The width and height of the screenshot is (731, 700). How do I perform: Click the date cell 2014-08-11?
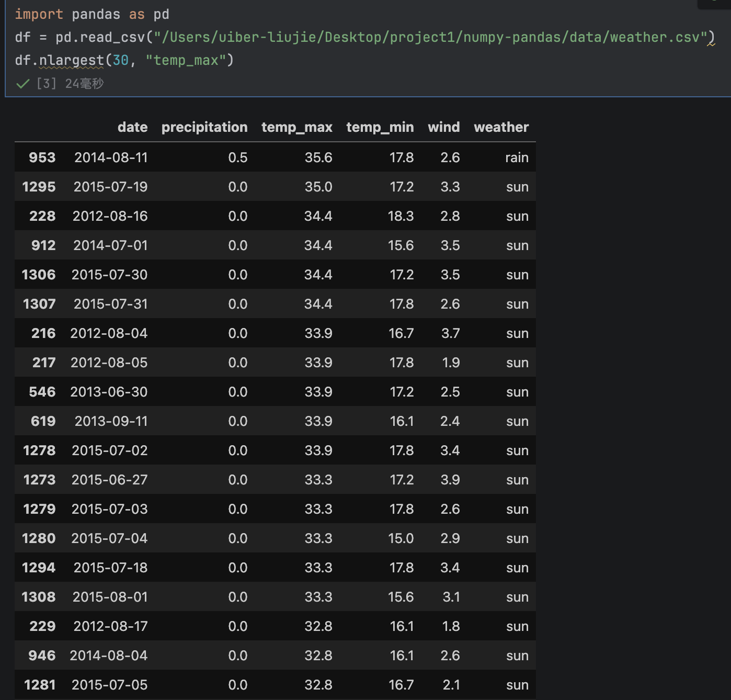click(111, 157)
